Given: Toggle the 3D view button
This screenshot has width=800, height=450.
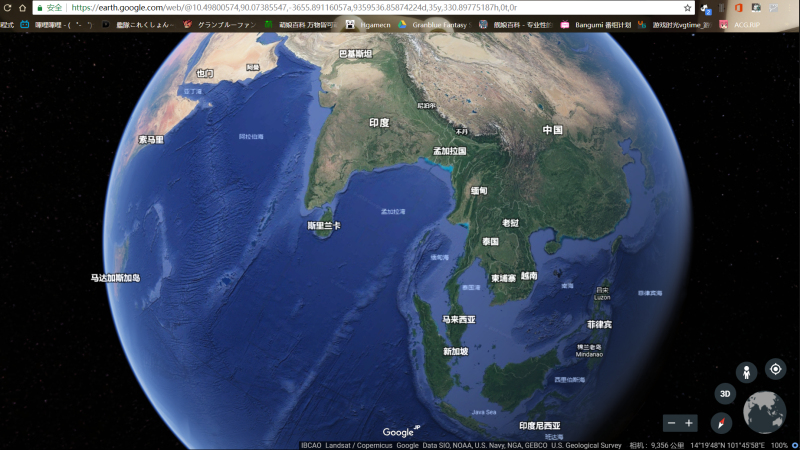Looking at the screenshot, I should 725,394.
